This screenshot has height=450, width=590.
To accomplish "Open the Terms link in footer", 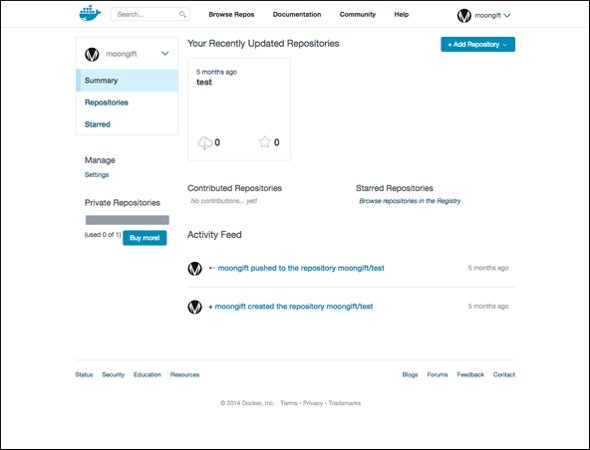I will pos(289,403).
